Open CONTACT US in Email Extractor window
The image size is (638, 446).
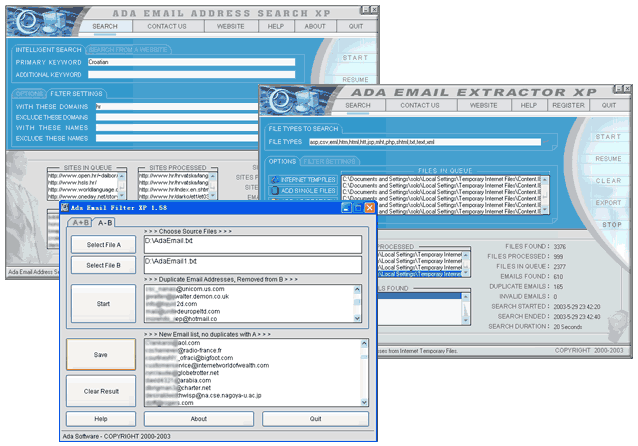[x=420, y=105]
